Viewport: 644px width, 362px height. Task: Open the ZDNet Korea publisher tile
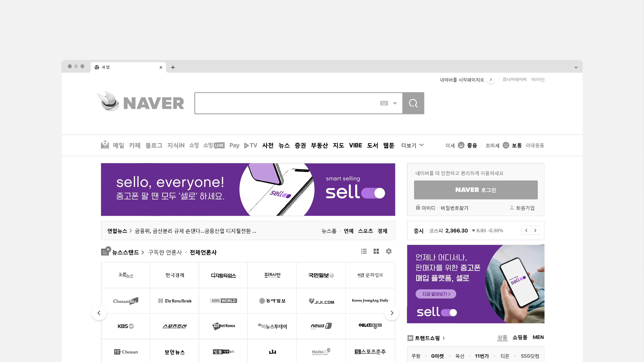tap(223, 326)
